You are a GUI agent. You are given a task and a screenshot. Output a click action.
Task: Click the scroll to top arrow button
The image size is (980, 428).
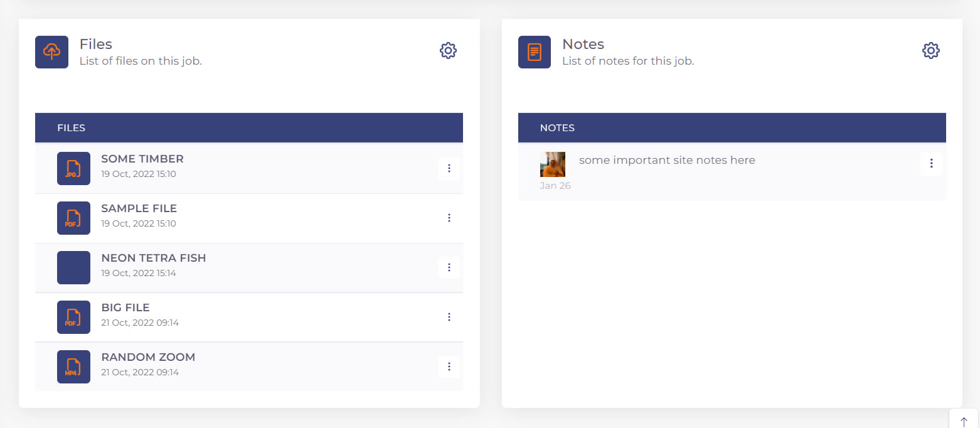(964, 422)
